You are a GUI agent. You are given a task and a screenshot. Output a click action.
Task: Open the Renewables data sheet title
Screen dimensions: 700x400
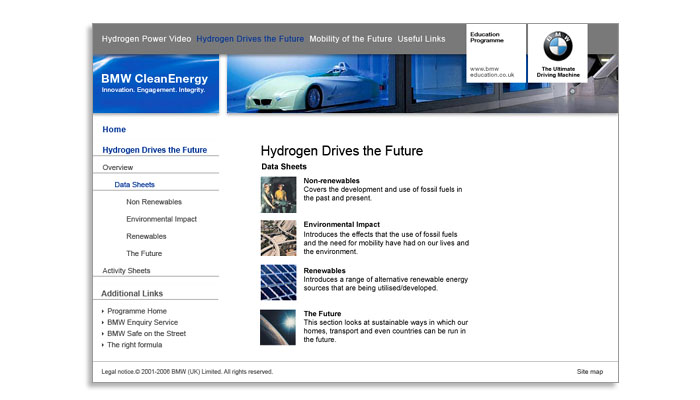click(325, 271)
